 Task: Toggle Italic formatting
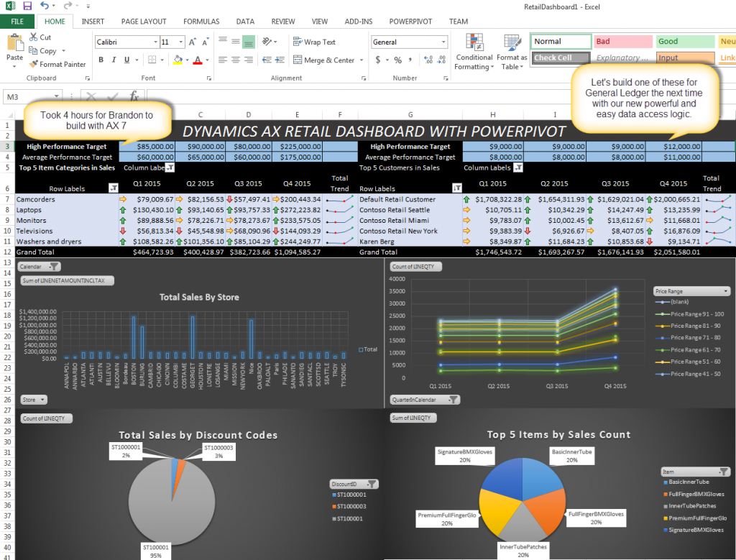pyautogui.click(x=114, y=60)
